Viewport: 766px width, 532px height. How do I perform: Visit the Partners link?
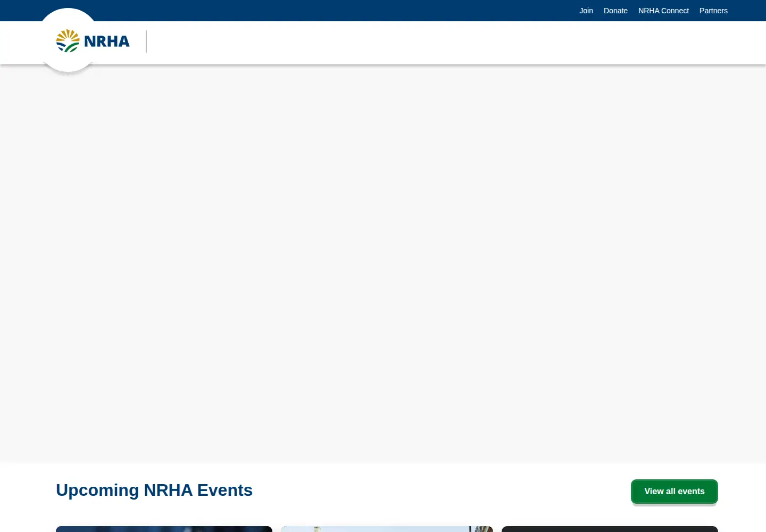click(713, 11)
